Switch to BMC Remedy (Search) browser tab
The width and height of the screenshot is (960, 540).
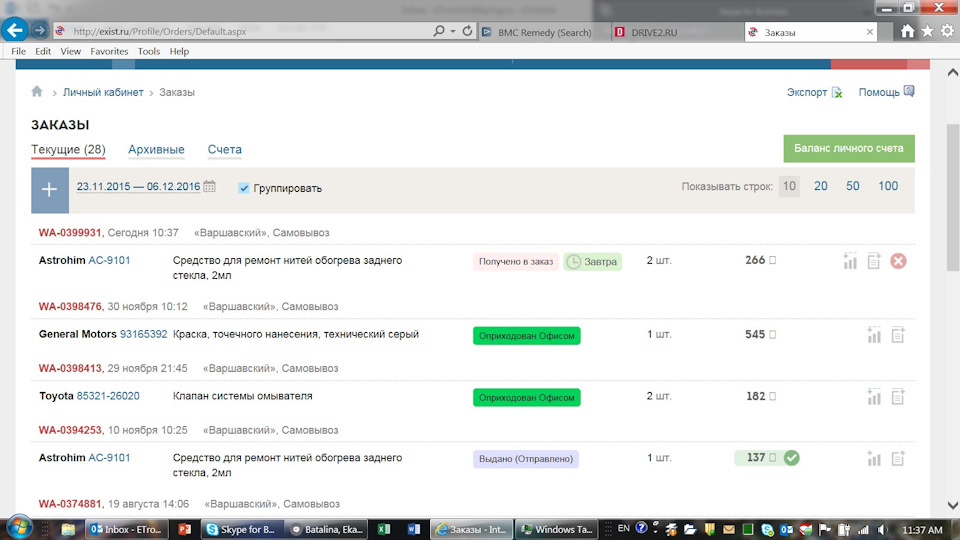tap(544, 32)
